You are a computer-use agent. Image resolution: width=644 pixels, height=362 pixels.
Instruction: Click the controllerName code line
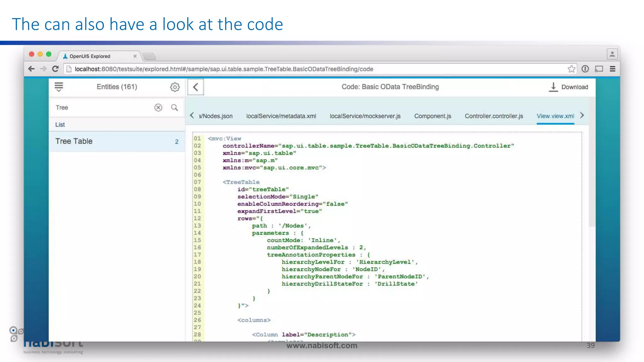(x=368, y=146)
